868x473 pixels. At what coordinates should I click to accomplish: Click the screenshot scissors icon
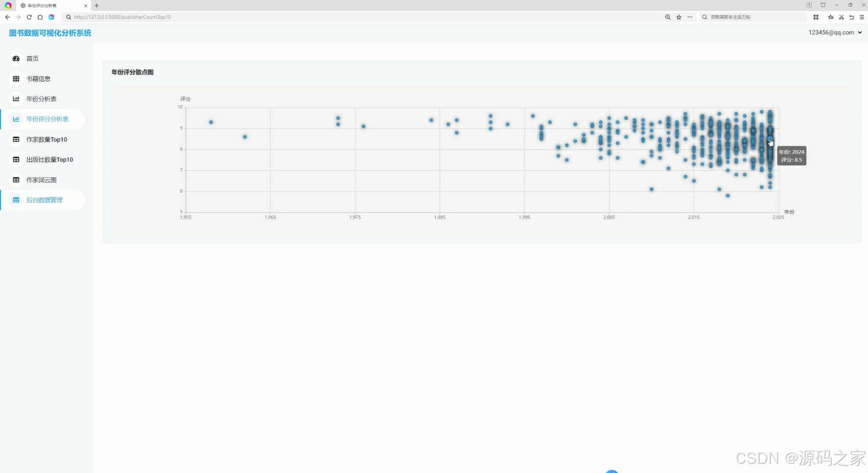pyautogui.click(x=841, y=17)
